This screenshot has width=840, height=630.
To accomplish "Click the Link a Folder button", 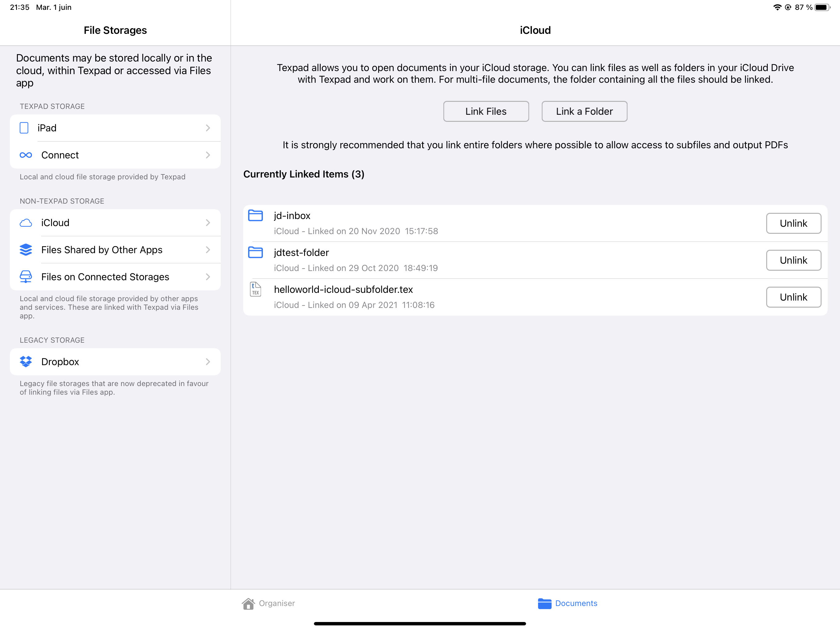I will 584,110.
